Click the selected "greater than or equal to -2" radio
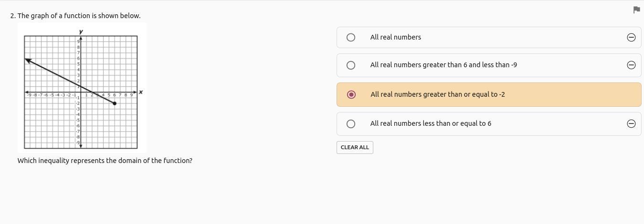 pyautogui.click(x=351, y=94)
